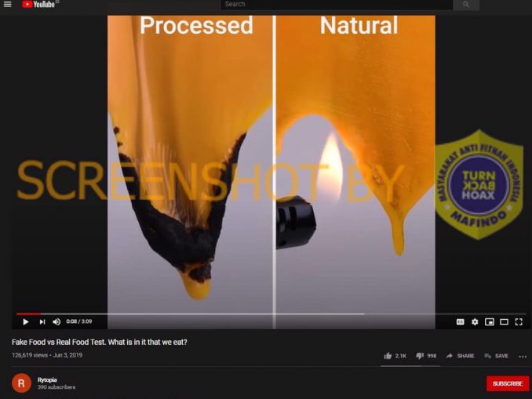
Task: Open the video settings gear
Action: tap(475, 321)
